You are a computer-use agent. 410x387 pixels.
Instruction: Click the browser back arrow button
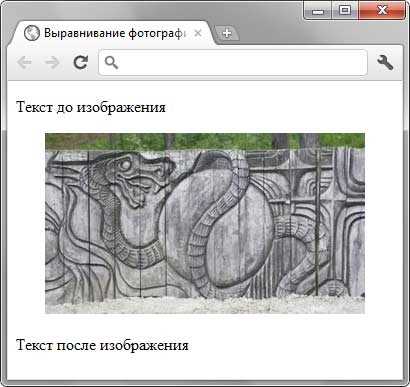(x=24, y=62)
